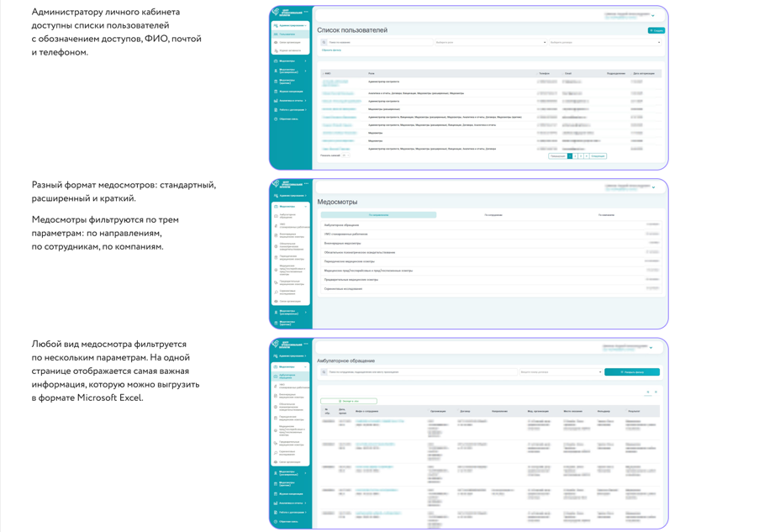Image resolution: width=759 pixels, height=532 pixels.
Task: Collapse Администрирование section in users-list sidebar
Action: (x=305, y=25)
